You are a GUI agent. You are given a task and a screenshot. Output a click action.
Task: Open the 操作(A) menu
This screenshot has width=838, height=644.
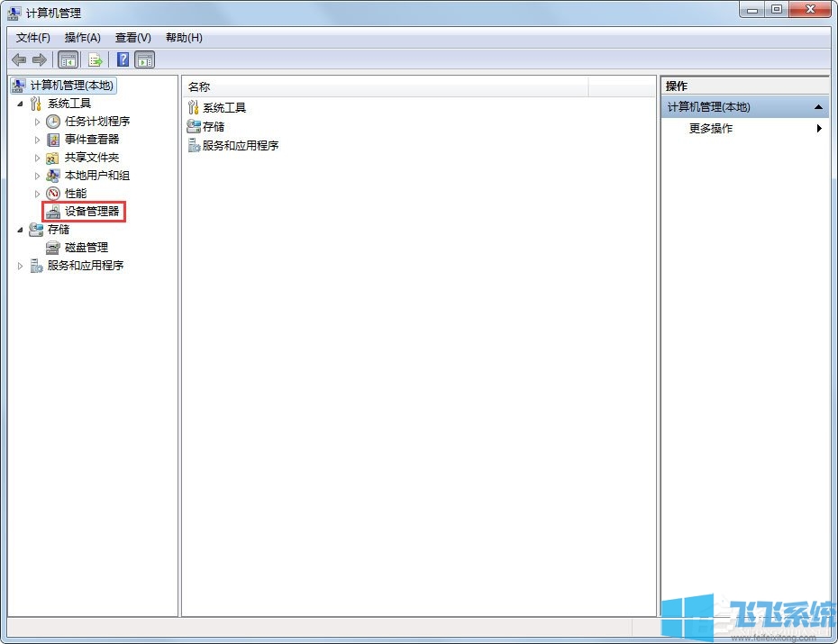83,37
